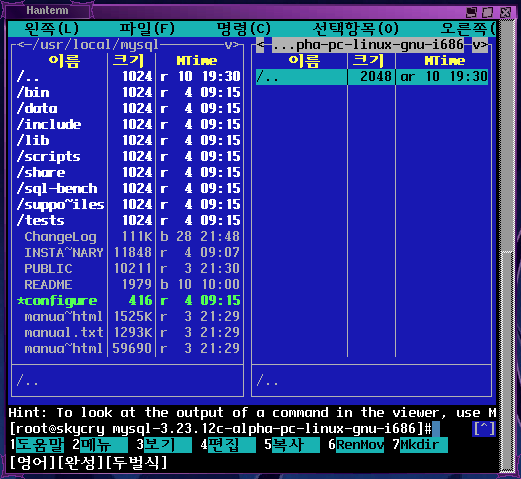Viewport: 521px width, 479px height.
Task: Select the README file
Action: click(x=128, y=285)
